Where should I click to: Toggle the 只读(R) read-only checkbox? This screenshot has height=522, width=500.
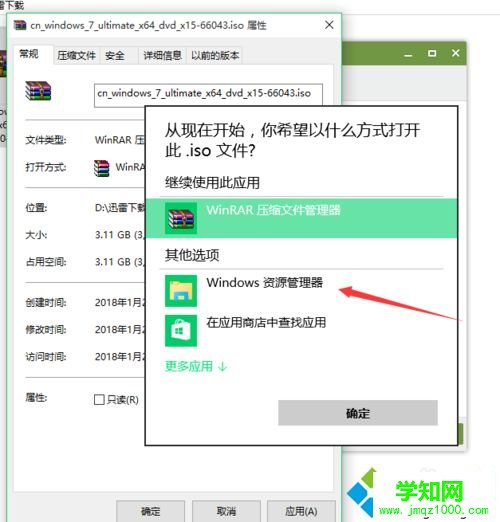[99, 399]
